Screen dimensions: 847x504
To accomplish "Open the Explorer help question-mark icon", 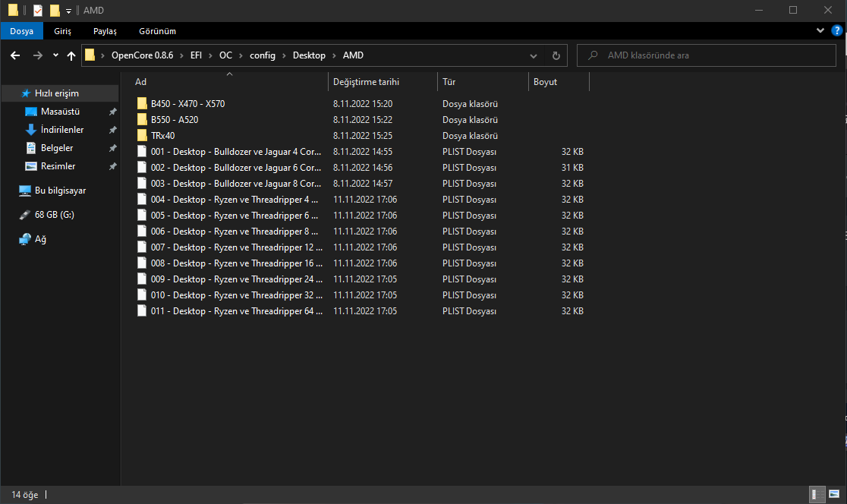I will click(x=837, y=30).
